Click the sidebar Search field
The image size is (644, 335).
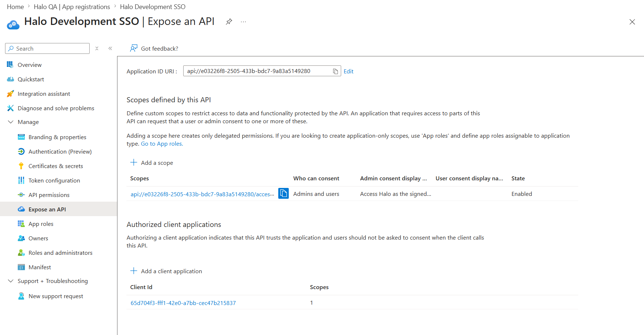coord(47,48)
